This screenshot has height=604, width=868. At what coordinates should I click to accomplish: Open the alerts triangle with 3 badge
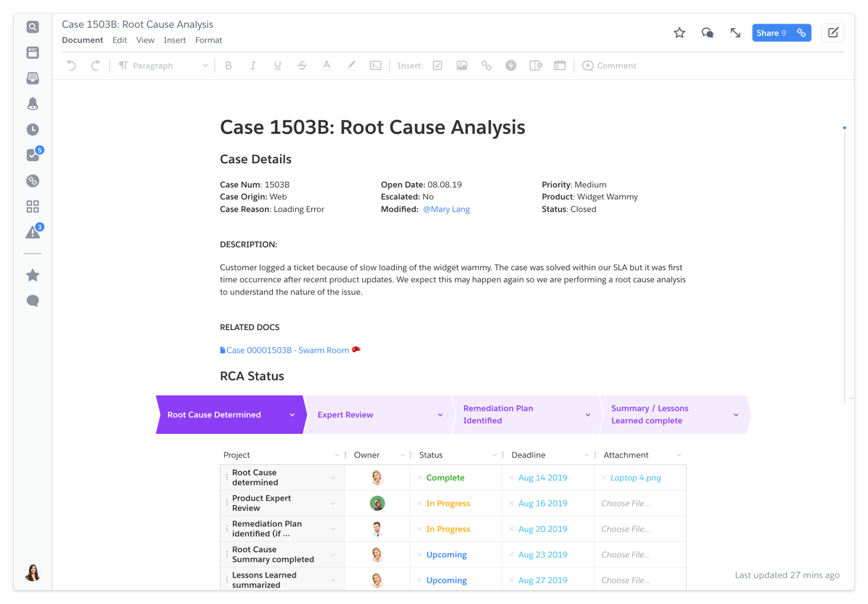click(x=33, y=232)
